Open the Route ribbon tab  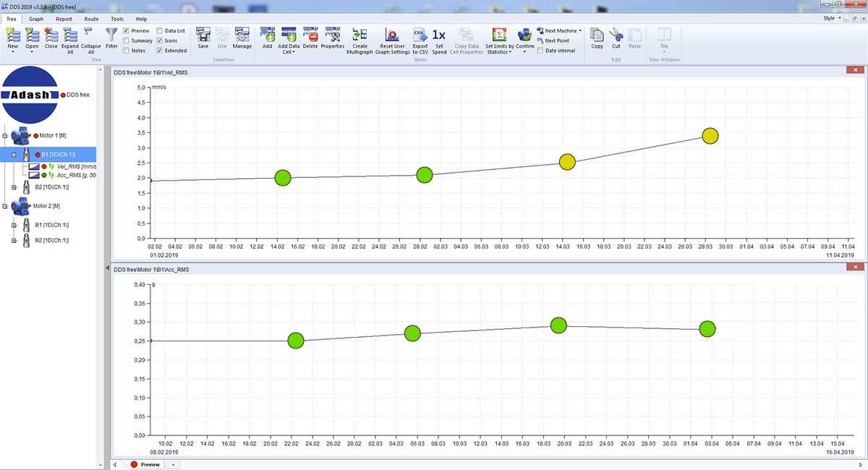tap(91, 19)
